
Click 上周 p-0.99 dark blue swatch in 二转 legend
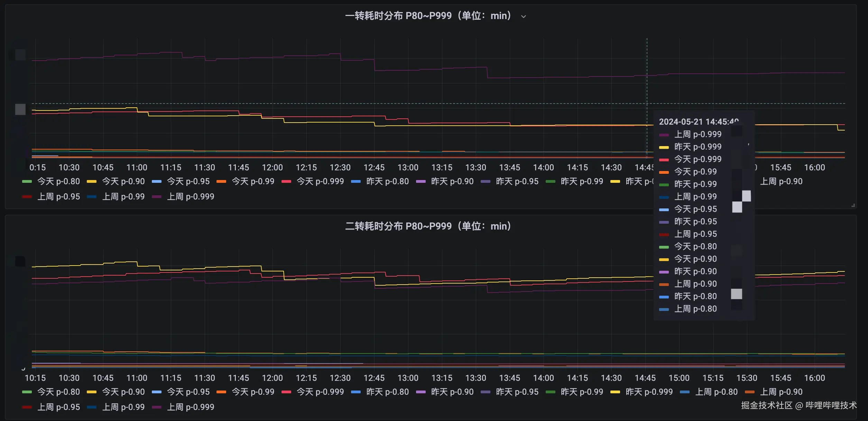pyautogui.click(x=92, y=407)
